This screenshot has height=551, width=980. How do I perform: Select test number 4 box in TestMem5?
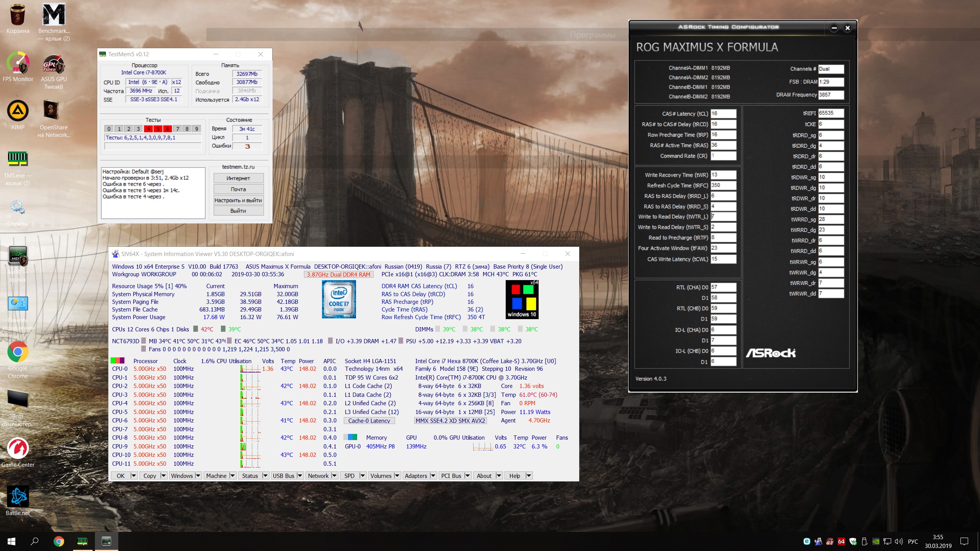point(148,129)
